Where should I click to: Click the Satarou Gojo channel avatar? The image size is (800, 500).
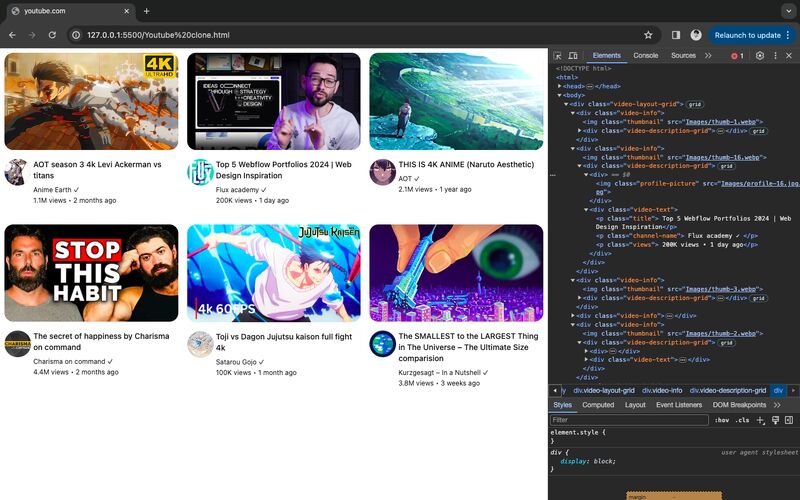[x=200, y=344]
